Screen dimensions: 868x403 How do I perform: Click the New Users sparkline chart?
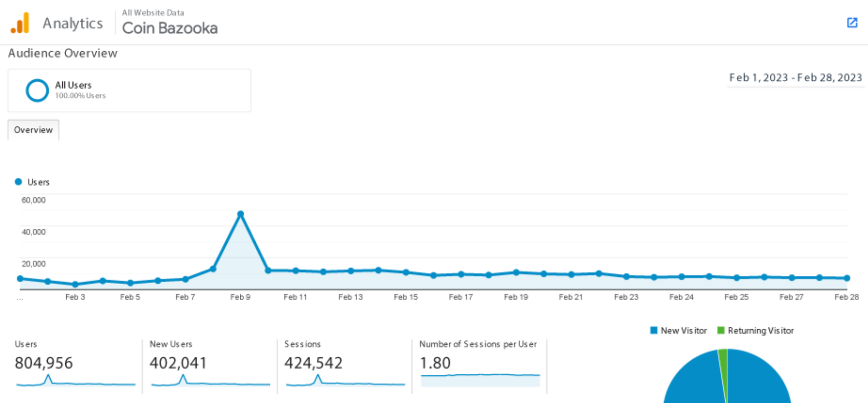coord(210,380)
